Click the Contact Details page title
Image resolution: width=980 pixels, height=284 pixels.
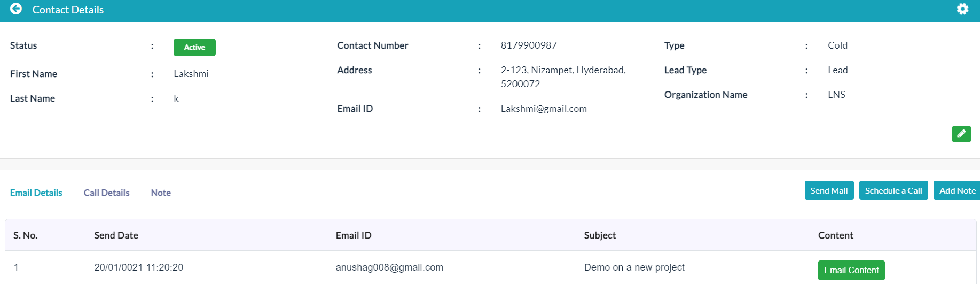68,10
